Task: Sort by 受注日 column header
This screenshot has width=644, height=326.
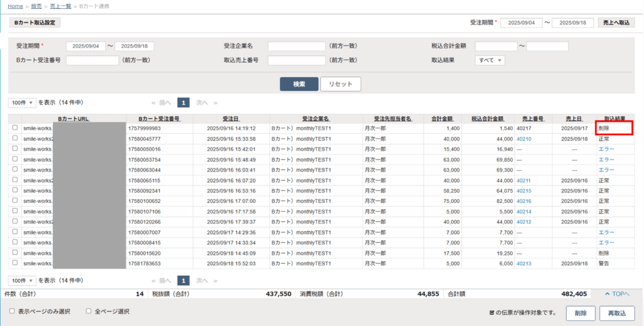Action: click(x=231, y=118)
